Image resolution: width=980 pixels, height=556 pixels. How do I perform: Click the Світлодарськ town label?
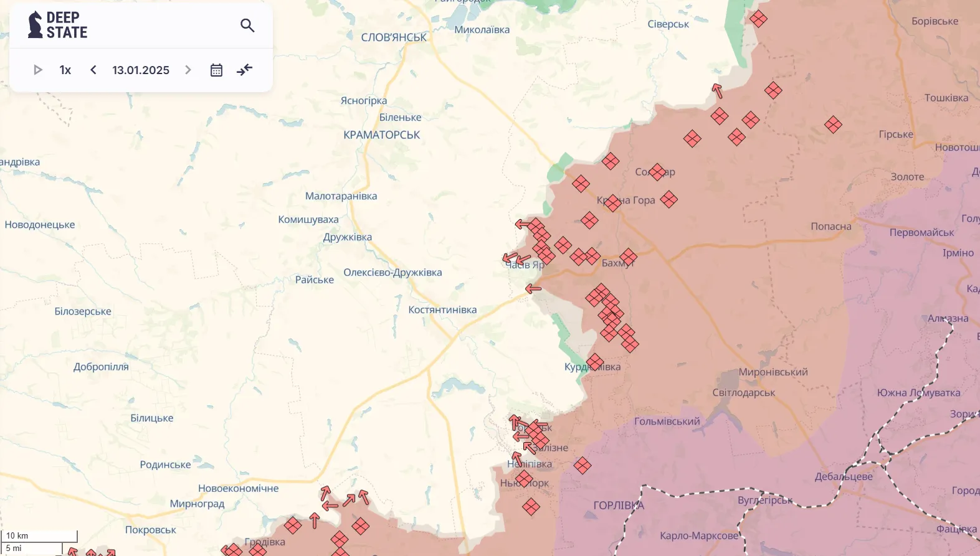click(x=744, y=392)
